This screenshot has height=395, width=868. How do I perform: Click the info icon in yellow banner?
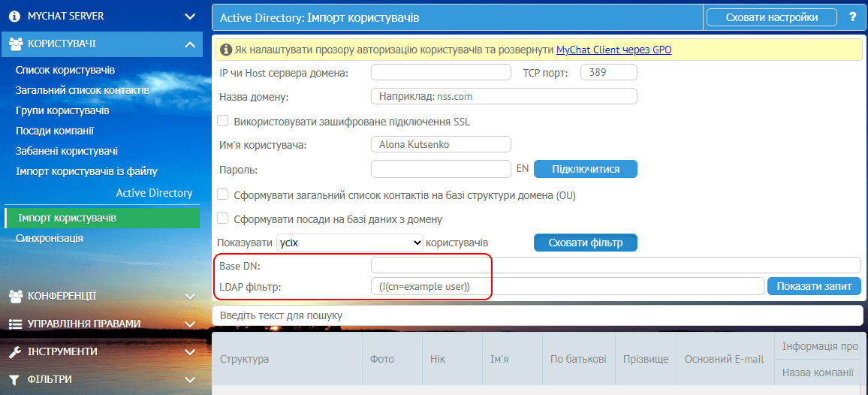tap(226, 50)
